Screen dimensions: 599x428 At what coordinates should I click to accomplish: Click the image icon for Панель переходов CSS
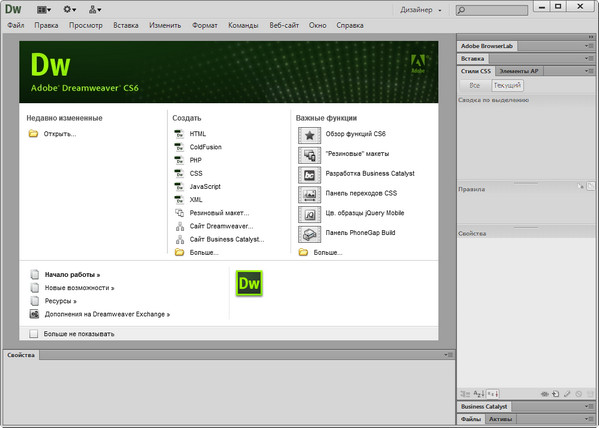click(309, 195)
